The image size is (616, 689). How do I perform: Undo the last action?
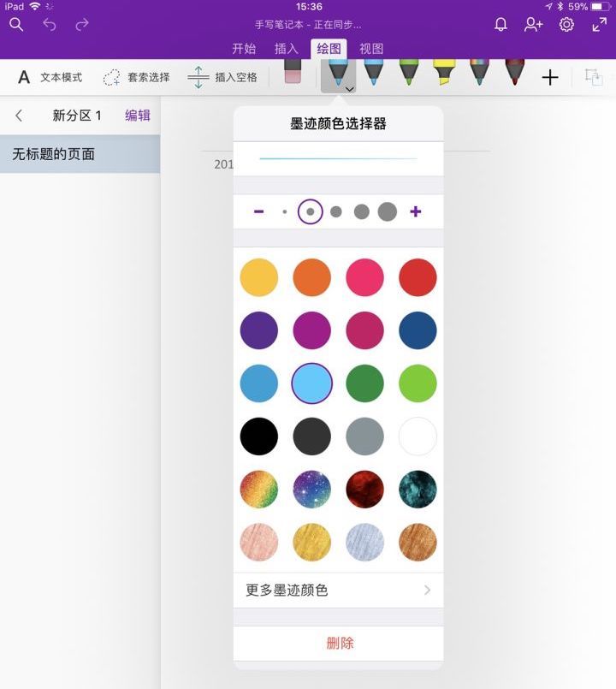click(50, 25)
